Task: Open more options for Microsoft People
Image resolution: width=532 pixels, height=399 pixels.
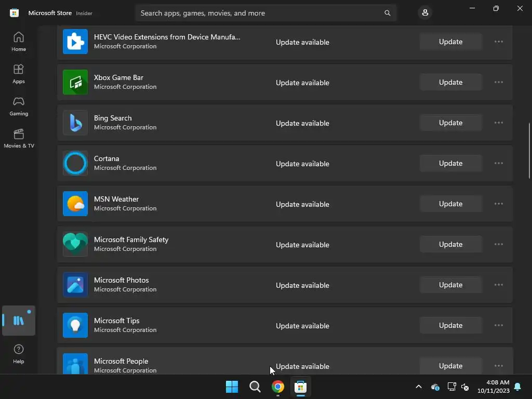Action: coord(499,366)
